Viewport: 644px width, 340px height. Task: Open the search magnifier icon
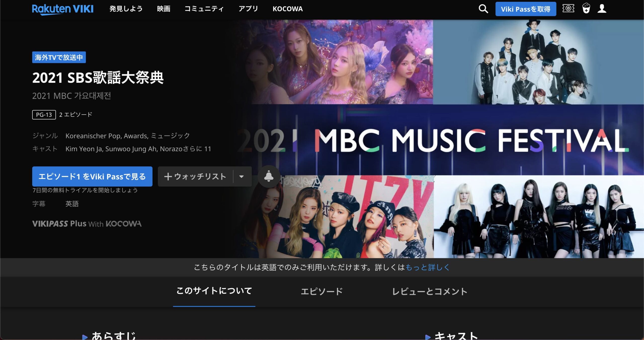point(483,9)
